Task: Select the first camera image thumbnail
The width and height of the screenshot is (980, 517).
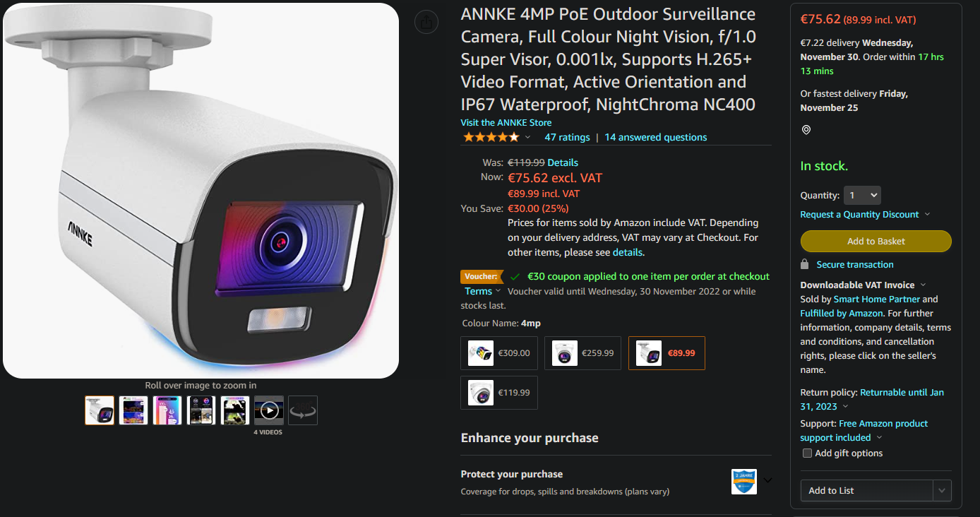Action: (100, 410)
